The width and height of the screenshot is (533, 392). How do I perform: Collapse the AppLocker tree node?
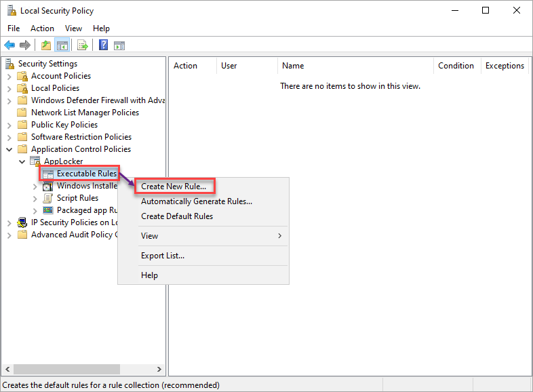tap(22, 161)
